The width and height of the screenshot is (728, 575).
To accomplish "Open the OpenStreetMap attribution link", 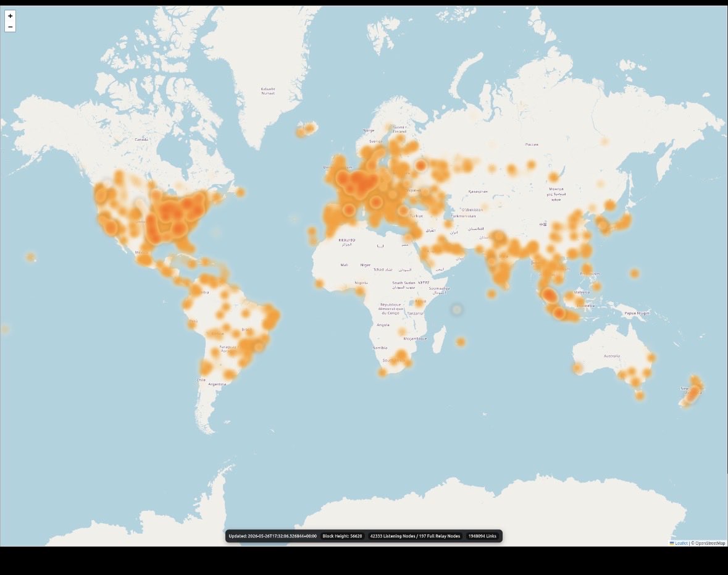I will (709, 543).
